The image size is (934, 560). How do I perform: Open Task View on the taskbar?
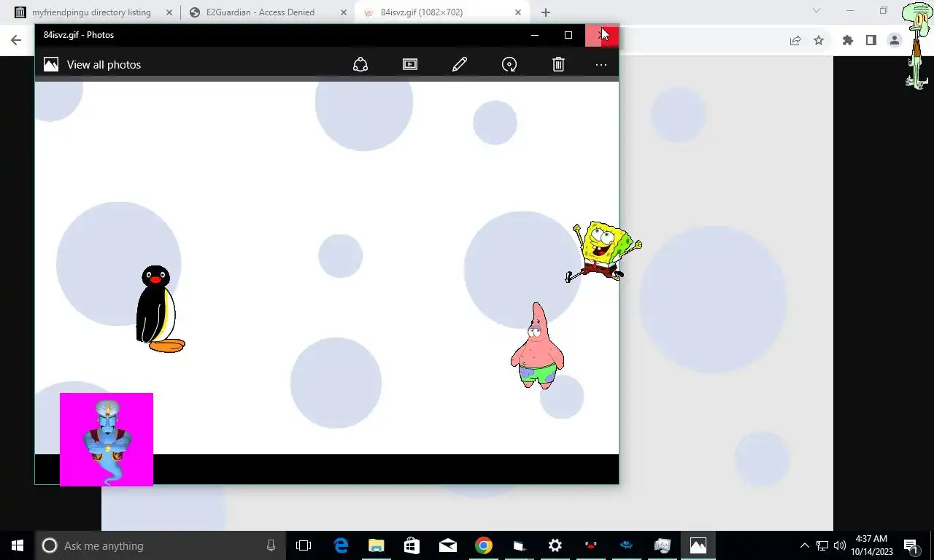[304, 545]
